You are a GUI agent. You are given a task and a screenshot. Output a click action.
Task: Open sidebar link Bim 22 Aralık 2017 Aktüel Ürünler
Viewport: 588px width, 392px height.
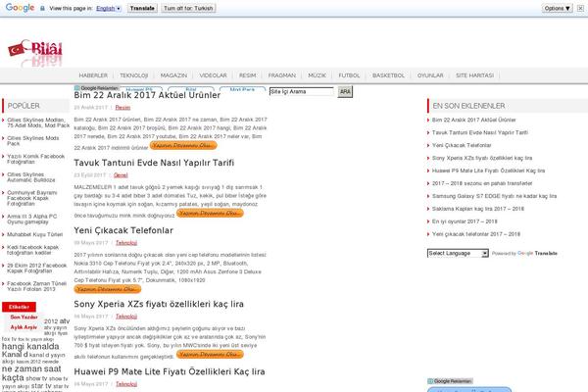point(474,120)
